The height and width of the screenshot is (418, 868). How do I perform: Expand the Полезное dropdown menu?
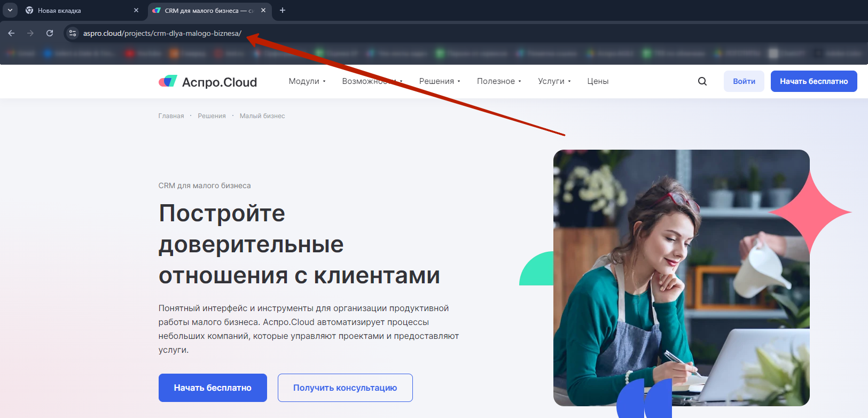498,81
